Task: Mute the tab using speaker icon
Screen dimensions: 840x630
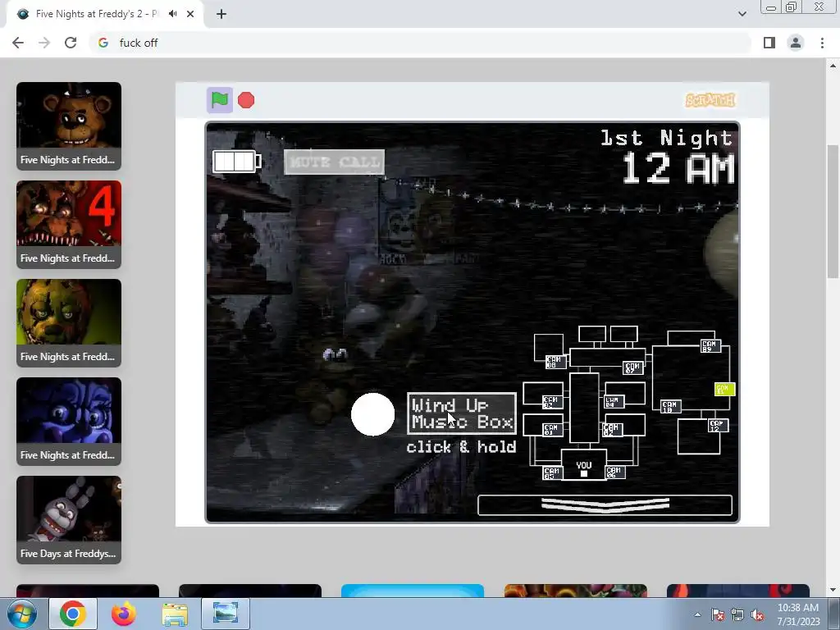Action: point(172,14)
